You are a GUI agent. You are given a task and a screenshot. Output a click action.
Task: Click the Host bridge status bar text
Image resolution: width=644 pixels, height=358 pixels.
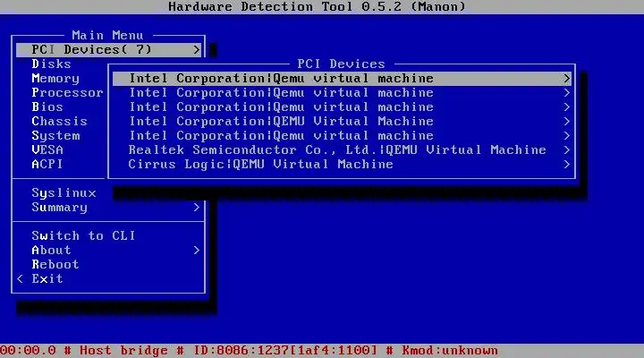123,351
